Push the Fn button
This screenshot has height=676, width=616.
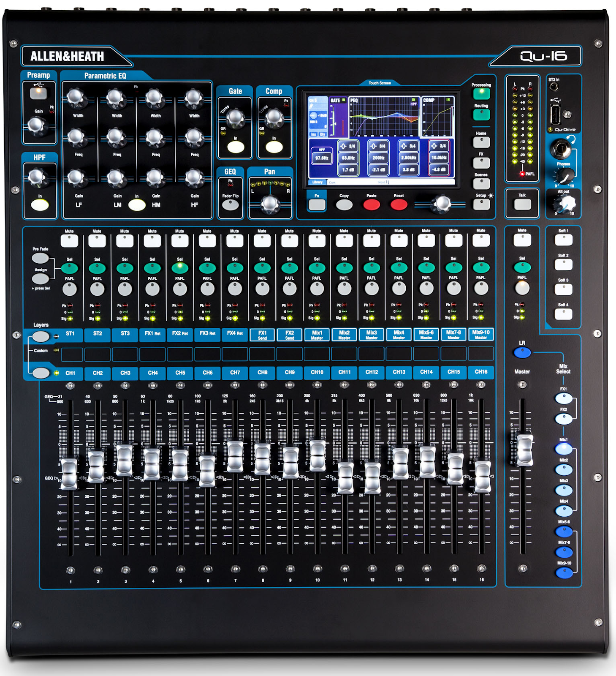point(317,205)
